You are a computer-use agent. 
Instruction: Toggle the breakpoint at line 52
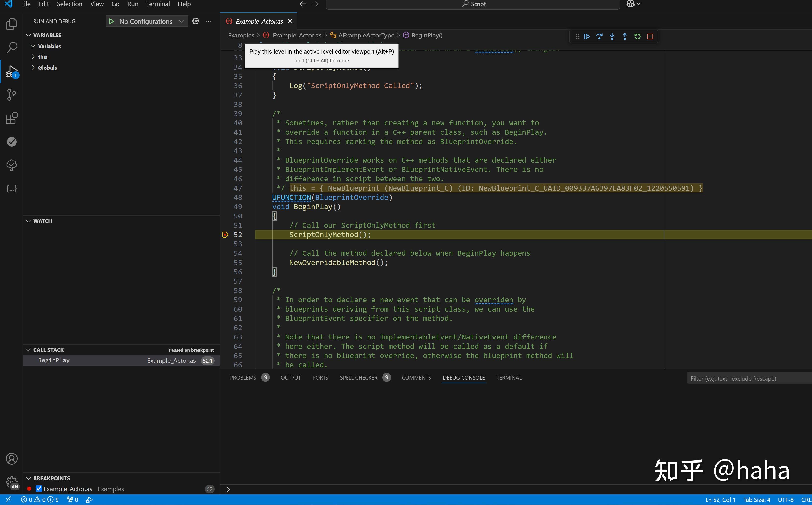pos(225,234)
